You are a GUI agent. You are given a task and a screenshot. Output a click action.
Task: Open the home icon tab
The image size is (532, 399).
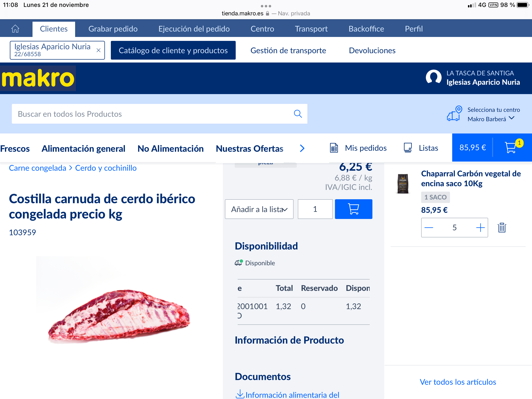15,29
